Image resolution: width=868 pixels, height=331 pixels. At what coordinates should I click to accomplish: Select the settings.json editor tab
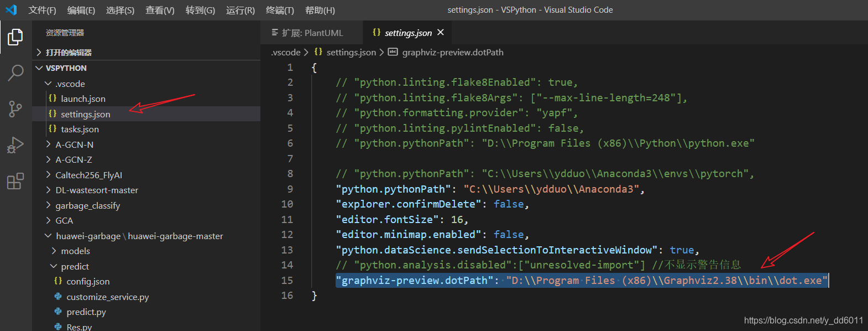(408, 33)
